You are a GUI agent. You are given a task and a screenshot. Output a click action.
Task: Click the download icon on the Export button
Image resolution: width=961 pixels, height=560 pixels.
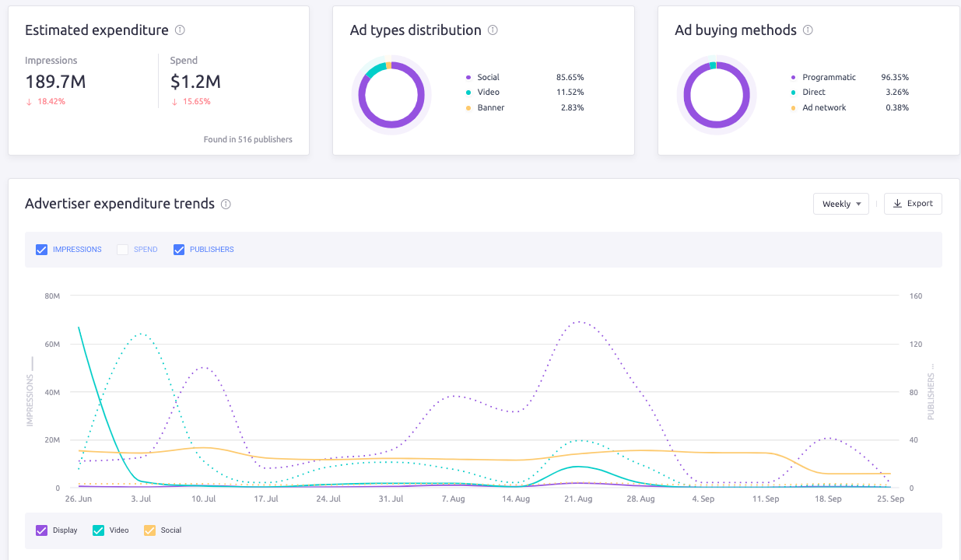[x=900, y=203]
